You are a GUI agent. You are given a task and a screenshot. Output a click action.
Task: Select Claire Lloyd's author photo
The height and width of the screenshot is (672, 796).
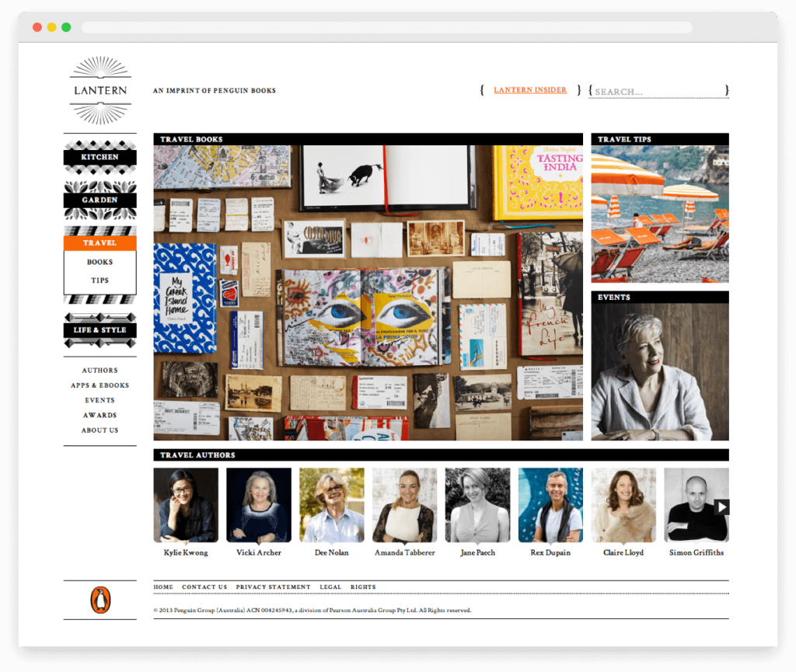click(x=623, y=505)
